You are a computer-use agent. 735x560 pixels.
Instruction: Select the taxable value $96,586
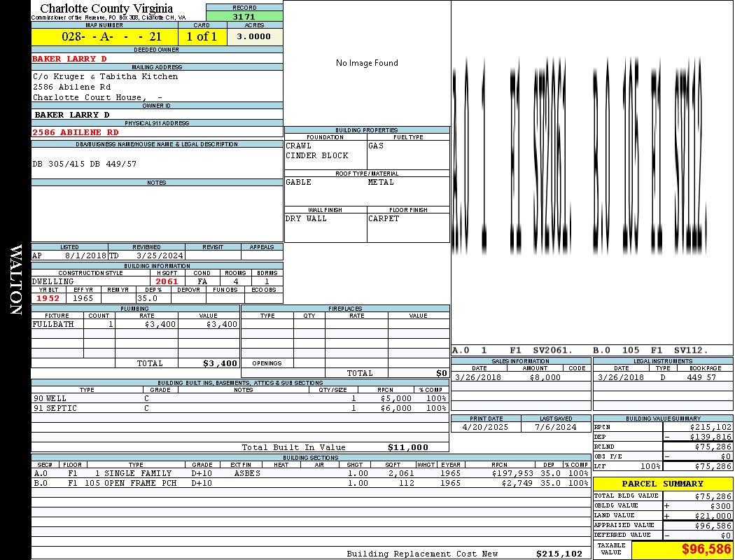point(706,549)
